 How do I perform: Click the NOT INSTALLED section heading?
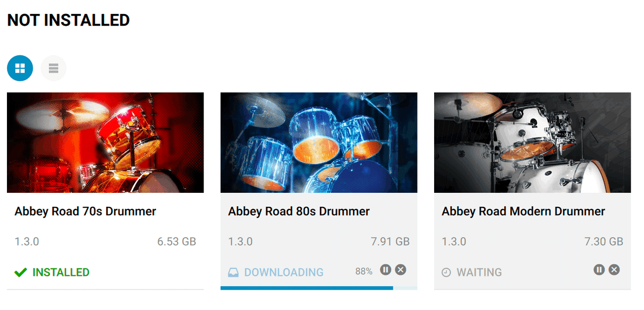tap(68, 20)
